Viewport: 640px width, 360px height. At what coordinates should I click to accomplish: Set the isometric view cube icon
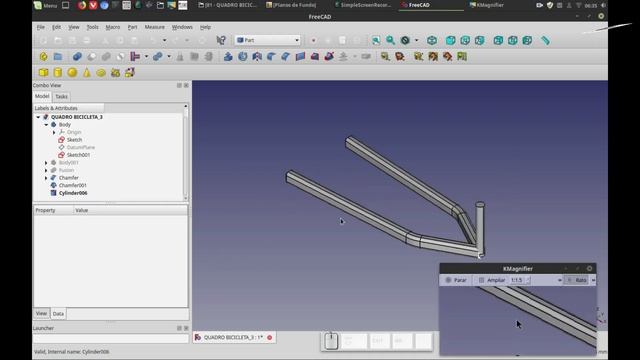coord(432,40)
